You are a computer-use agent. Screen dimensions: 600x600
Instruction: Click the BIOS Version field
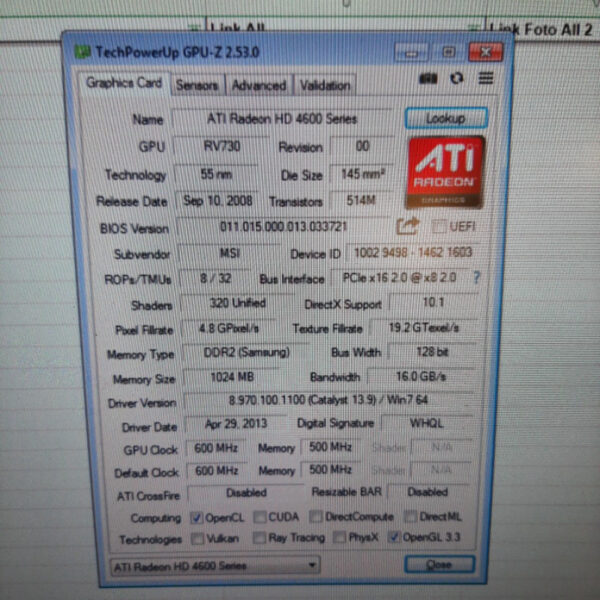(283, 227)
